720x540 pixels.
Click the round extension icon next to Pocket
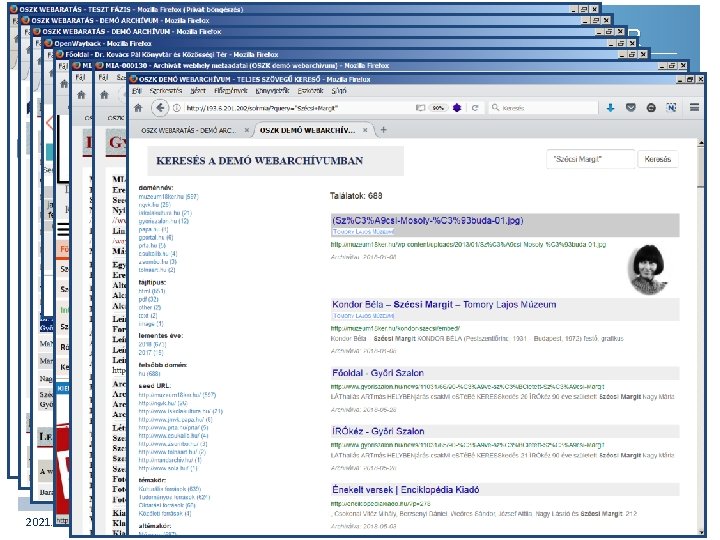[x=651, y=108]
